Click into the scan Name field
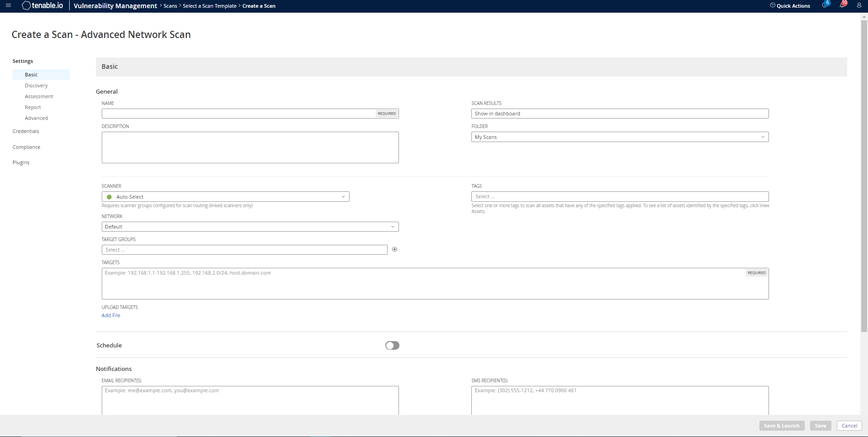868x437 pixels. [x=238, y=114]
